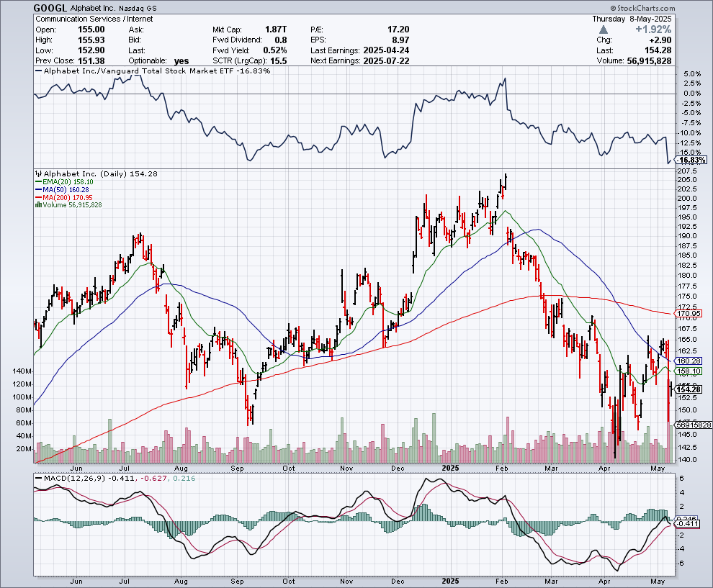
Task: Click the MA(50) 160.28 legend entry
Action: click(66, 189)
